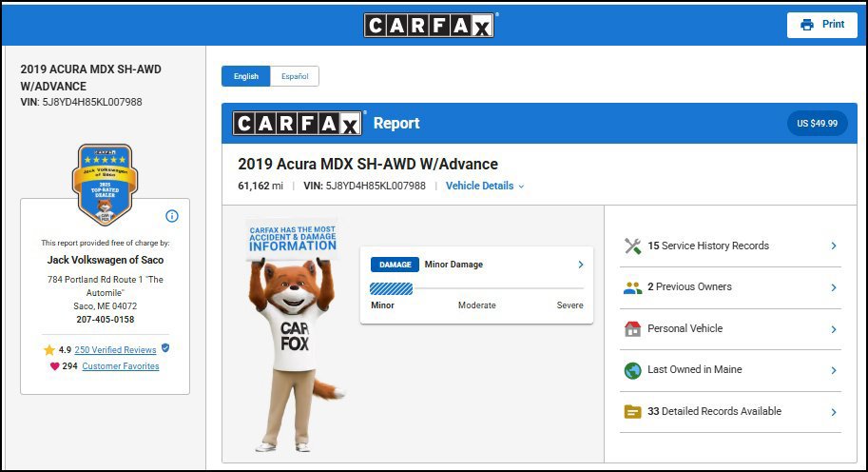
Task: Click the printer icon in the Print button
Action: pos(807,25)
